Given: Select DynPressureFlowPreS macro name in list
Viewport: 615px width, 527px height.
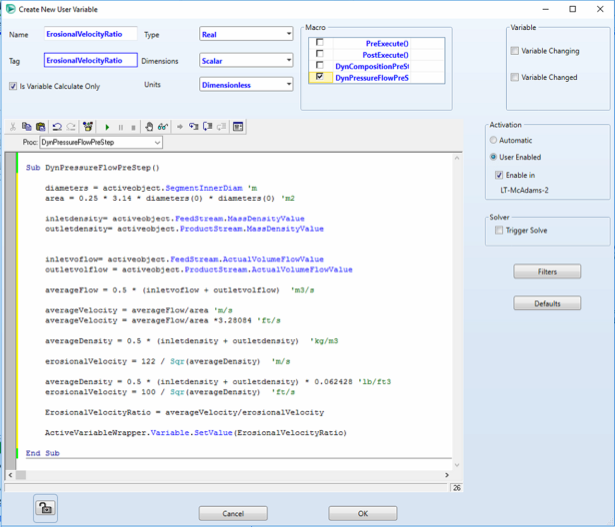Looking at the screenshot, I should point(372,78).
